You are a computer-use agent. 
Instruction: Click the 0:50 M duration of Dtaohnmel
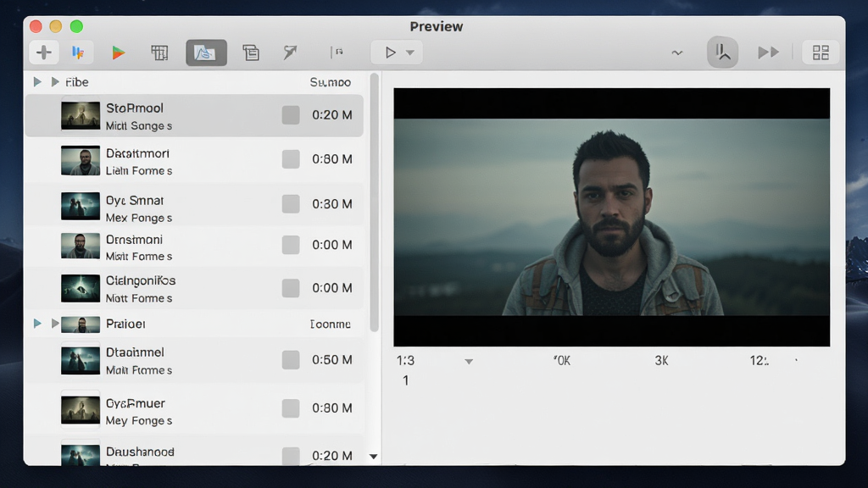tap(332, 359)
